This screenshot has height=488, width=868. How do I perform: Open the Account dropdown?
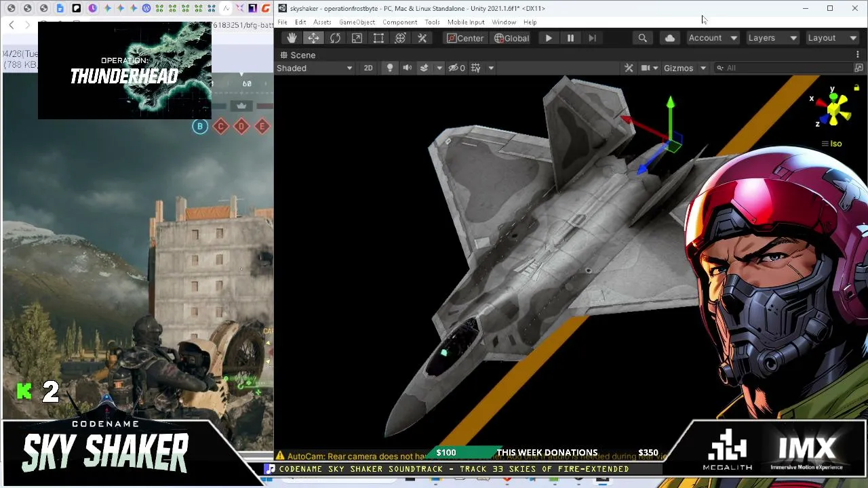click(x=713, y=38)
